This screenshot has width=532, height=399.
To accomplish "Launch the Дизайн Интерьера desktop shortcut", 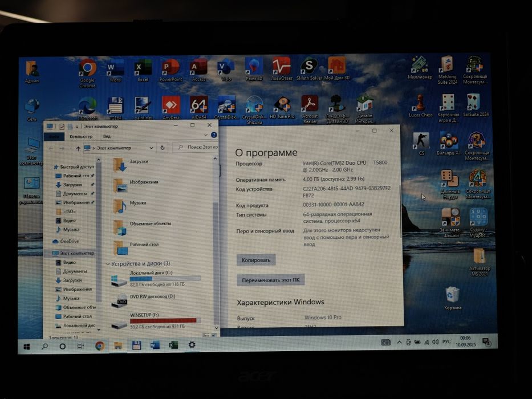I will (365, 109).
